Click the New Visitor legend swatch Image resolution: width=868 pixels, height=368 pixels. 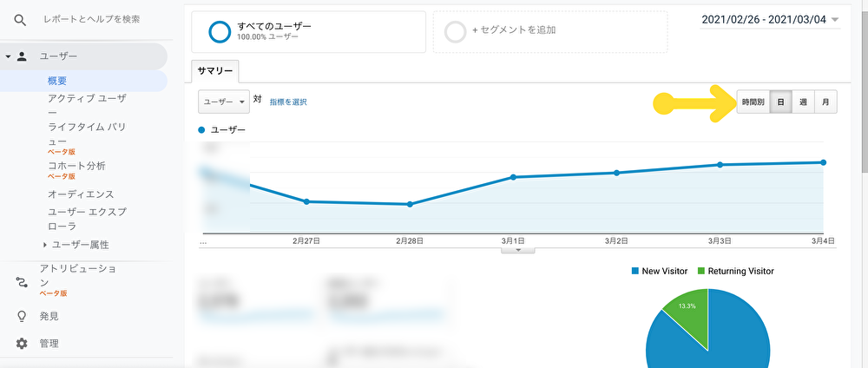(x=635, y=271)
